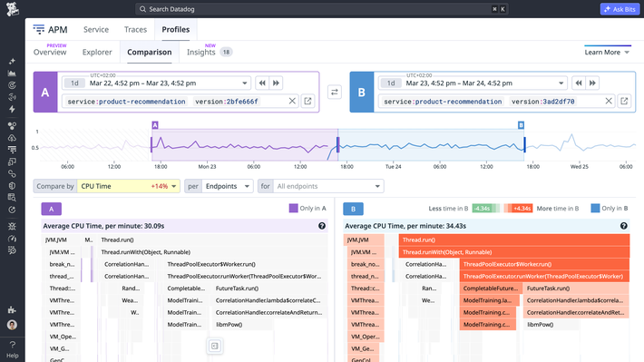Step profile A time range forward

(276, 83)
